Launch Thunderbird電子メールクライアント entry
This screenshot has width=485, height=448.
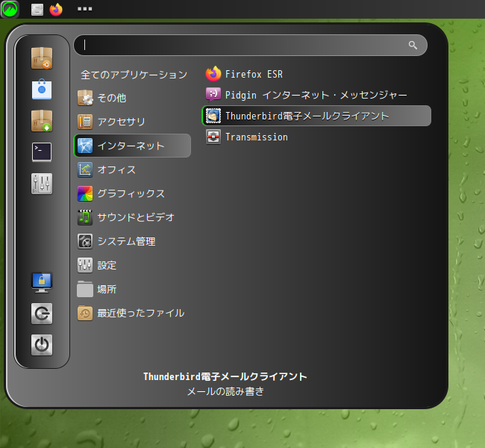pos(316,116)
